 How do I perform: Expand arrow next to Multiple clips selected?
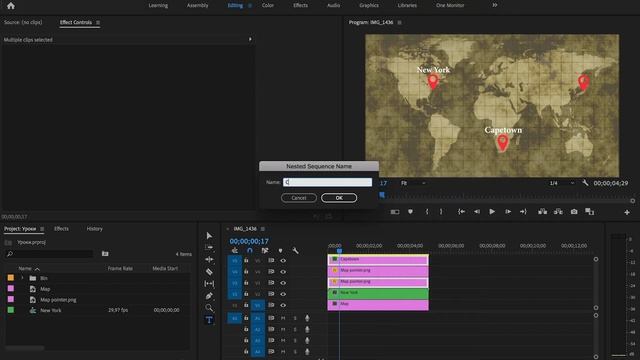pyautogui.click(x=250, y=40)
